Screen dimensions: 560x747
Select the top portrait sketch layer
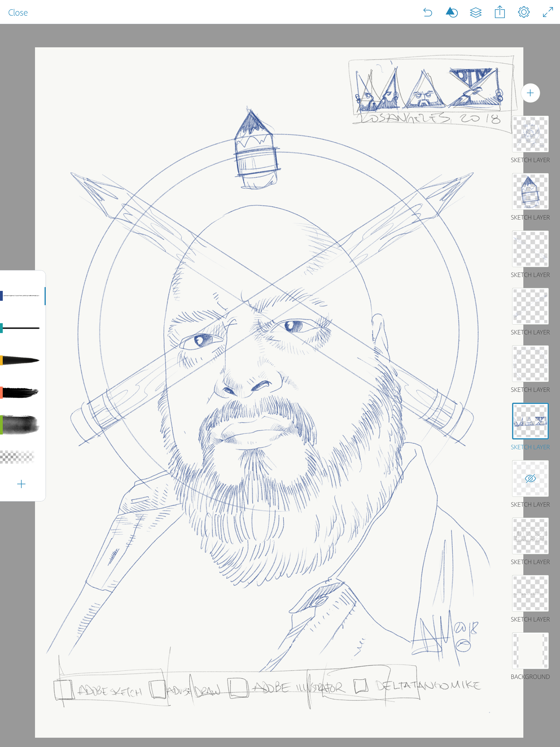[x=530, y=134]
